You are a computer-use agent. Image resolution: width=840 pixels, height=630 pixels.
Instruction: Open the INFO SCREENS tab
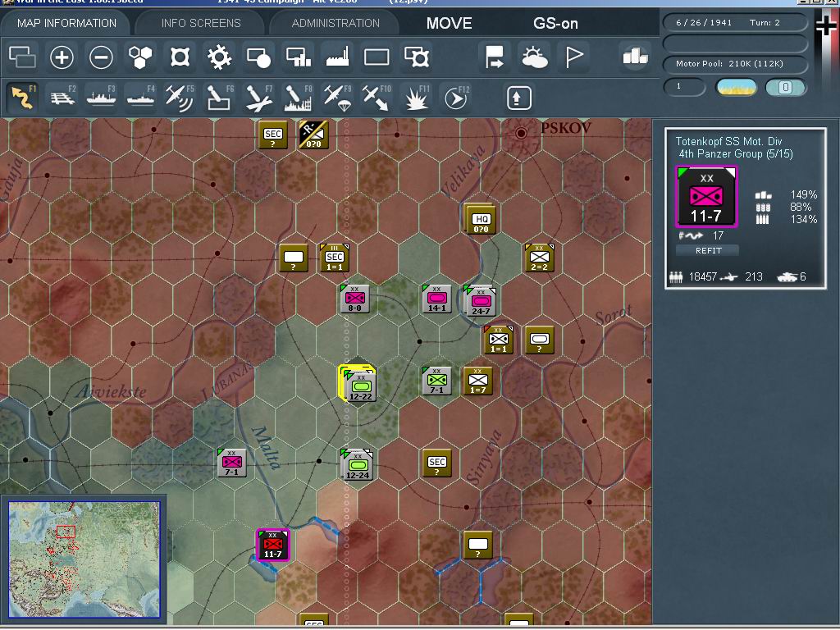pos(201,23)
